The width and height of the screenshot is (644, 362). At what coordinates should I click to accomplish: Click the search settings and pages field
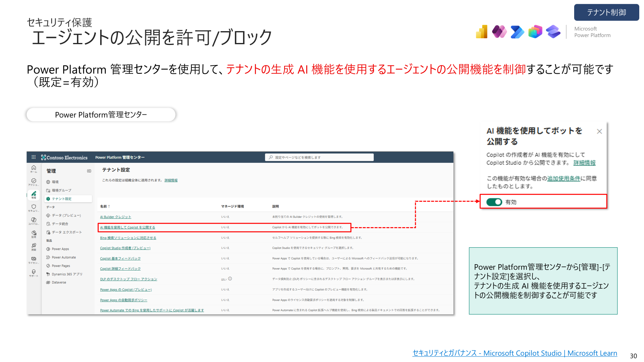tap(319, 157)
